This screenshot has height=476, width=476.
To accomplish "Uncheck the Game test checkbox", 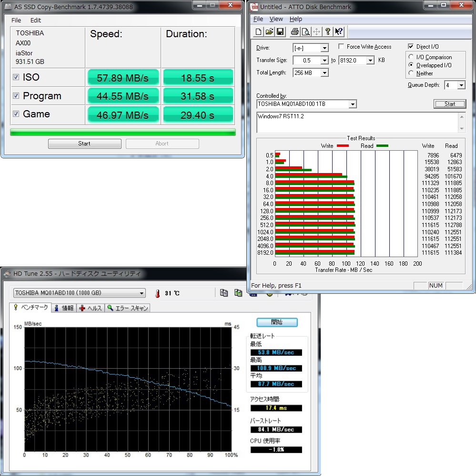I will pyautogui.click(x=16, y=114).
